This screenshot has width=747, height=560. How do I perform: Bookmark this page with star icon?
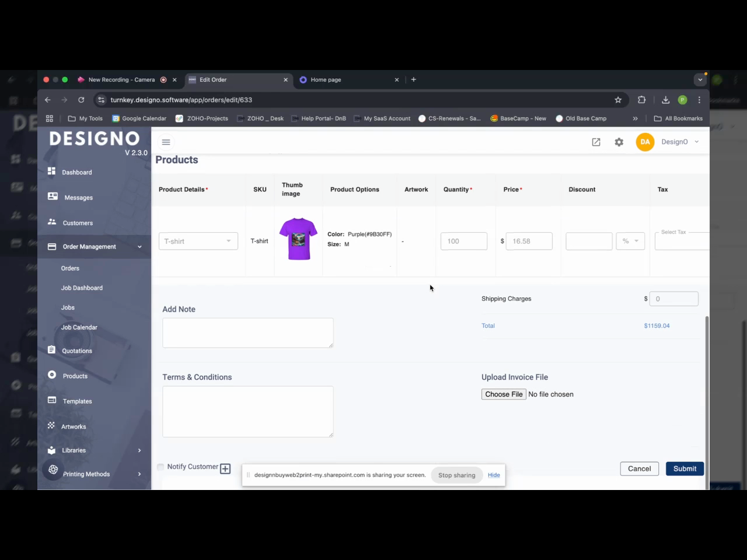(618, 100)
